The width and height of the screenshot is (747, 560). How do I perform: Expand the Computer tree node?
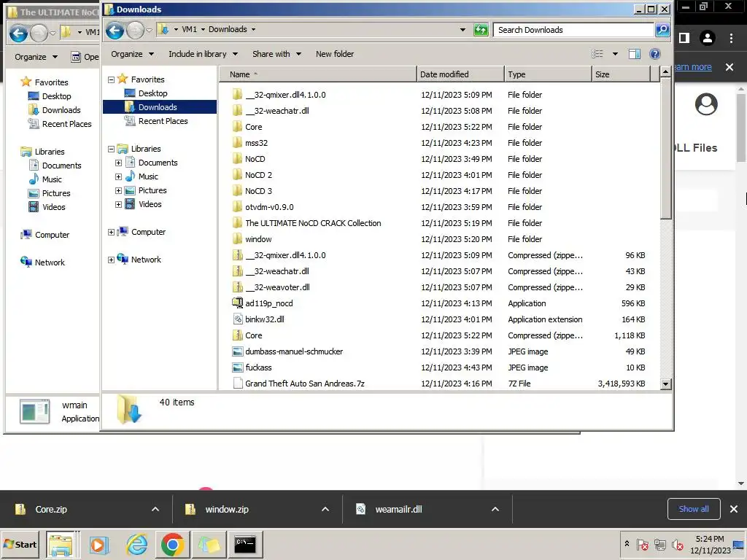point(111,233)
